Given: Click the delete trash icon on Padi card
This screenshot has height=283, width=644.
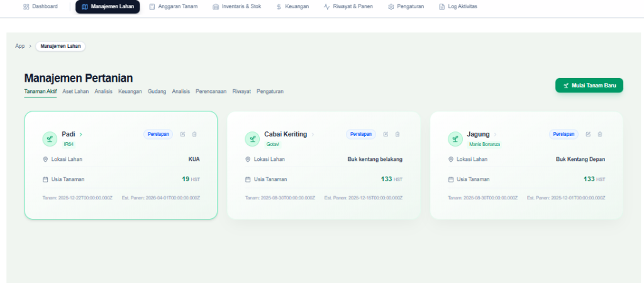Looking at the screenshot, I should tap(194, 134).
